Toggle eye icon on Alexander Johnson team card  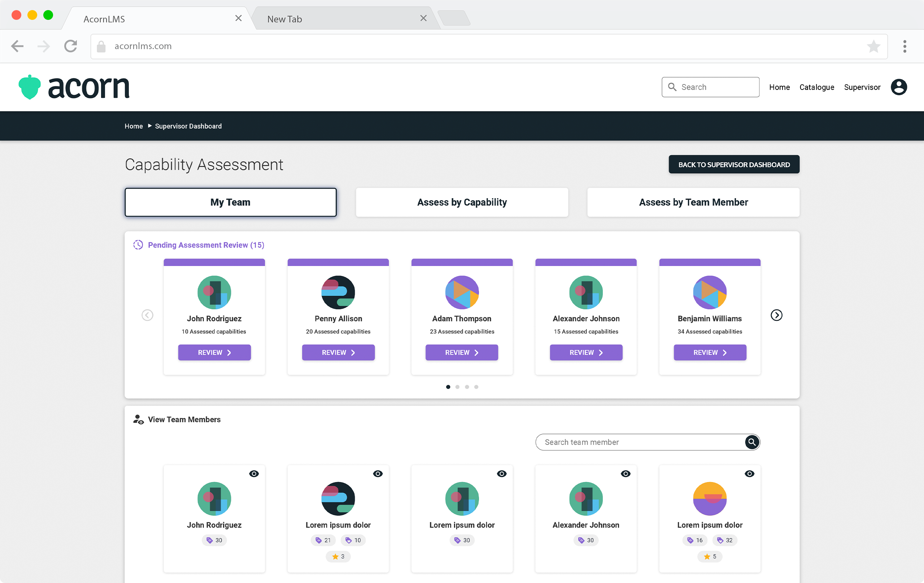pyautogui.click(x=626, y=474)
